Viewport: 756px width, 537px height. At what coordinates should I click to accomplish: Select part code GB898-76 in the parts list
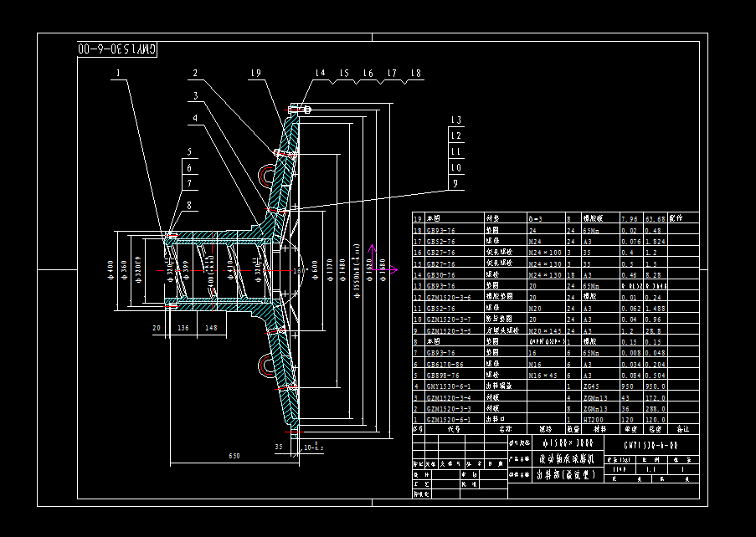click(x=443, y=376)
